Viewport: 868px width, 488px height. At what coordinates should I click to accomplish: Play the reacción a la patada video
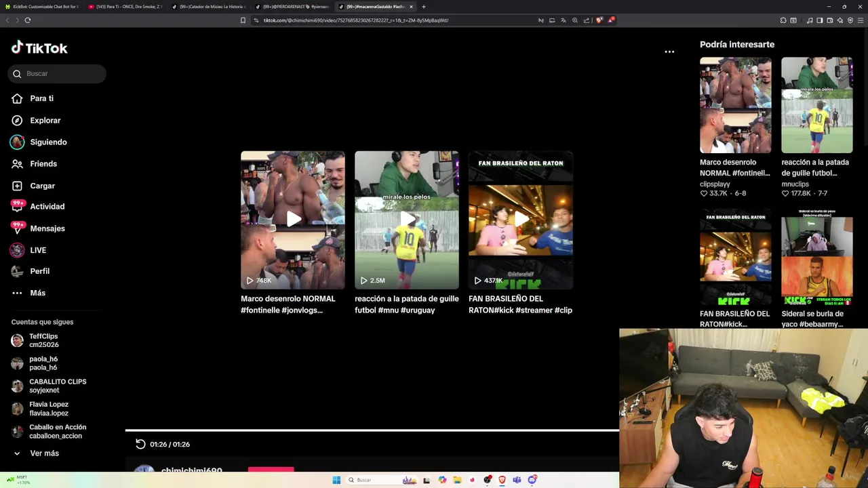(407, 220)
